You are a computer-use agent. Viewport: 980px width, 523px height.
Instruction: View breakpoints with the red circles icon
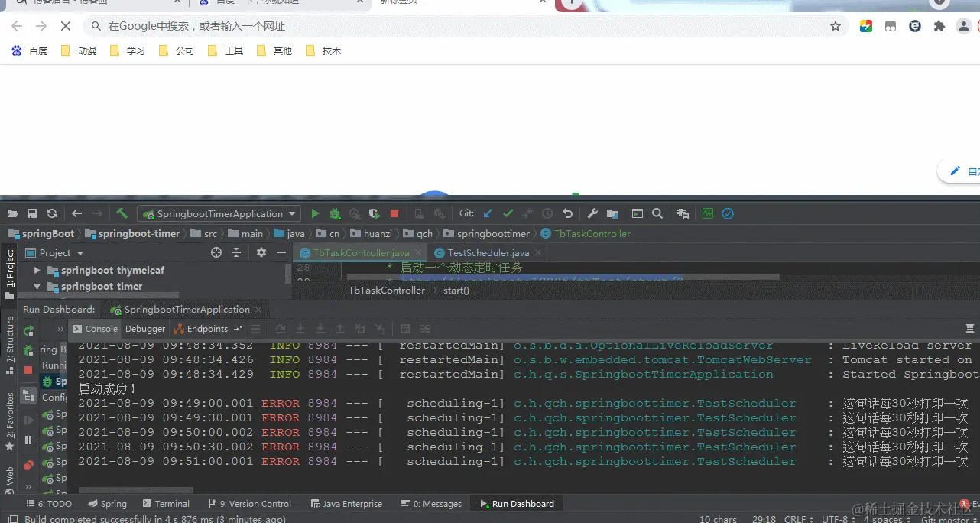pos(28,464)
